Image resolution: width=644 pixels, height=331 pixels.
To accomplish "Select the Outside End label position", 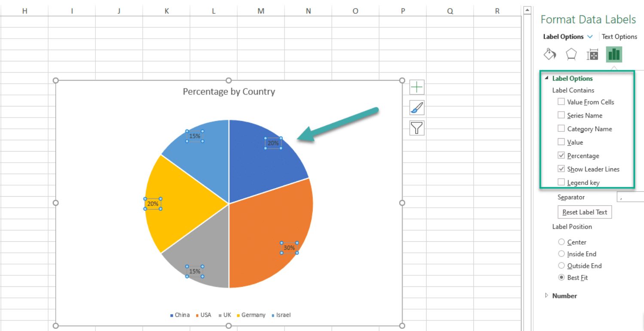I will click(561, 266).
